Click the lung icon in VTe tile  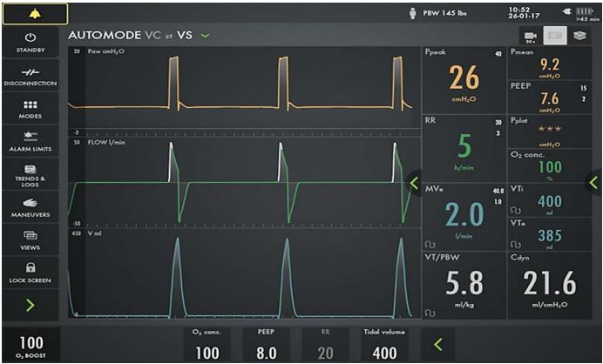point(516,245)
